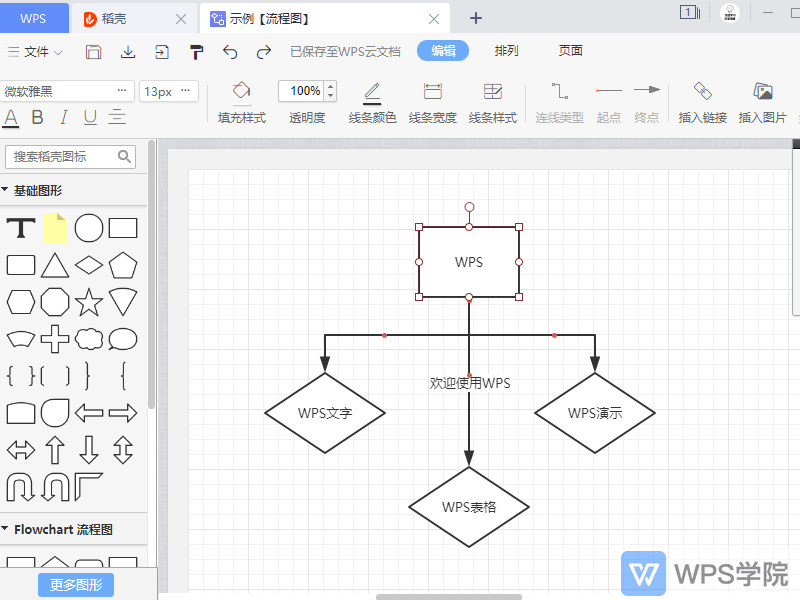Click the search magnifier icon

124,156
